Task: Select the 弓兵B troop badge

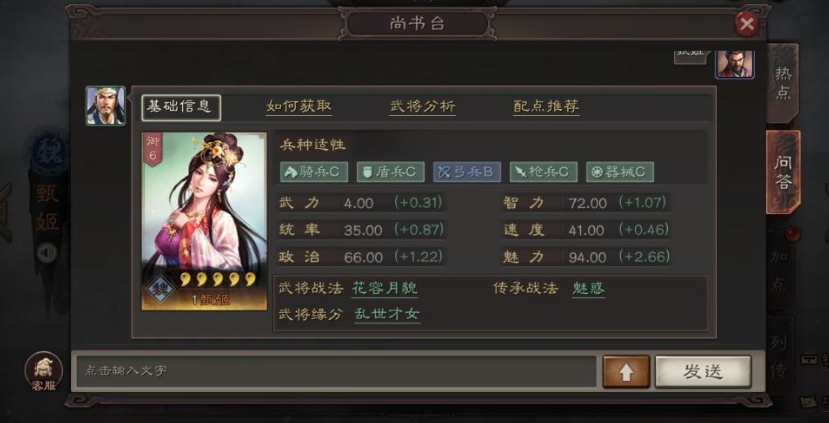Action: [x=467, y=172]
